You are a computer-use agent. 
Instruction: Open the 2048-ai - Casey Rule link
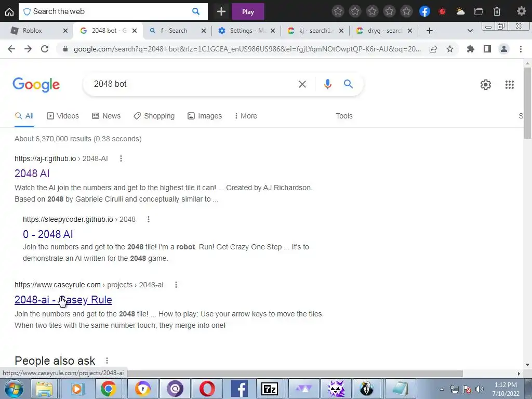tap(63, 300)
